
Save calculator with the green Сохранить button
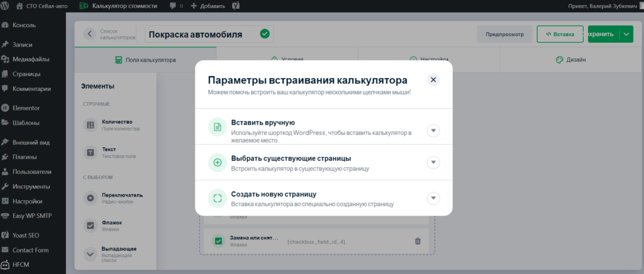[x=604, y=34]
